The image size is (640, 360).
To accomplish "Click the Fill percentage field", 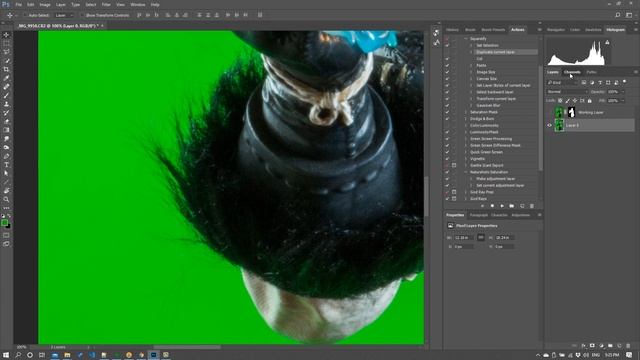I will coord(613,100).
